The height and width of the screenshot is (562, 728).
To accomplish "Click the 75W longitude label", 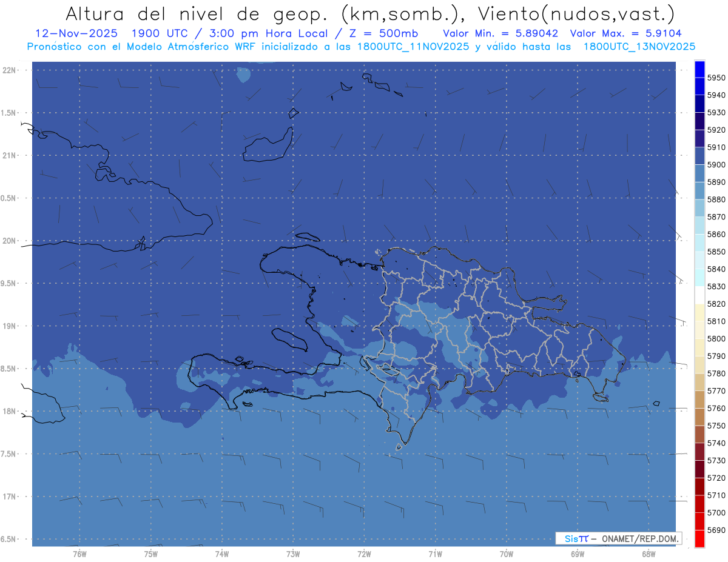I will tap(151, 554).
